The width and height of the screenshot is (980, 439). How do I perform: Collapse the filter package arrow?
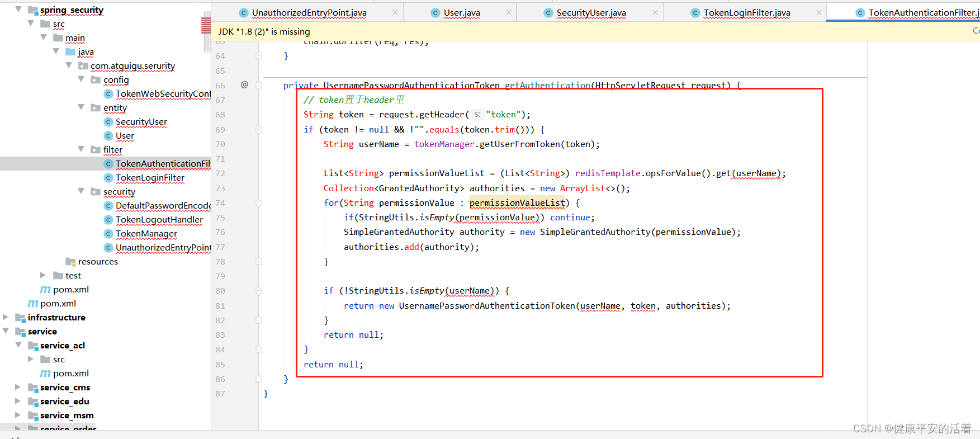81,149
